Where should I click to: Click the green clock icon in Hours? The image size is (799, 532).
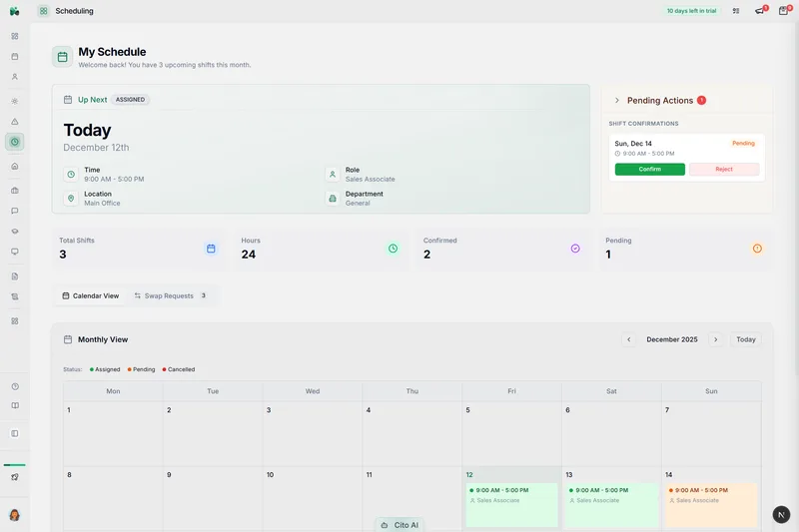click(393, 249)
